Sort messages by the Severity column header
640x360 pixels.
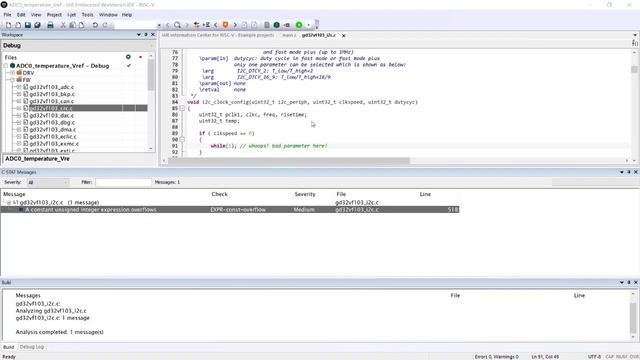click(305, 194)
